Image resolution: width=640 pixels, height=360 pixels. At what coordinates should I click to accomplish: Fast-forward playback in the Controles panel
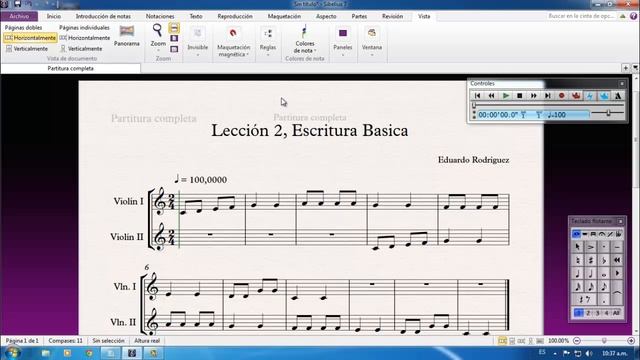[x=533, y=96]
